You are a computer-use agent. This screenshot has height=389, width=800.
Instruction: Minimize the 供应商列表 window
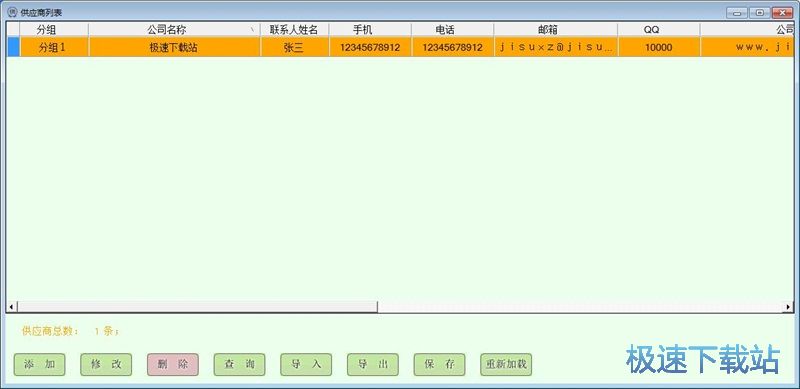(x=736, y=13)
